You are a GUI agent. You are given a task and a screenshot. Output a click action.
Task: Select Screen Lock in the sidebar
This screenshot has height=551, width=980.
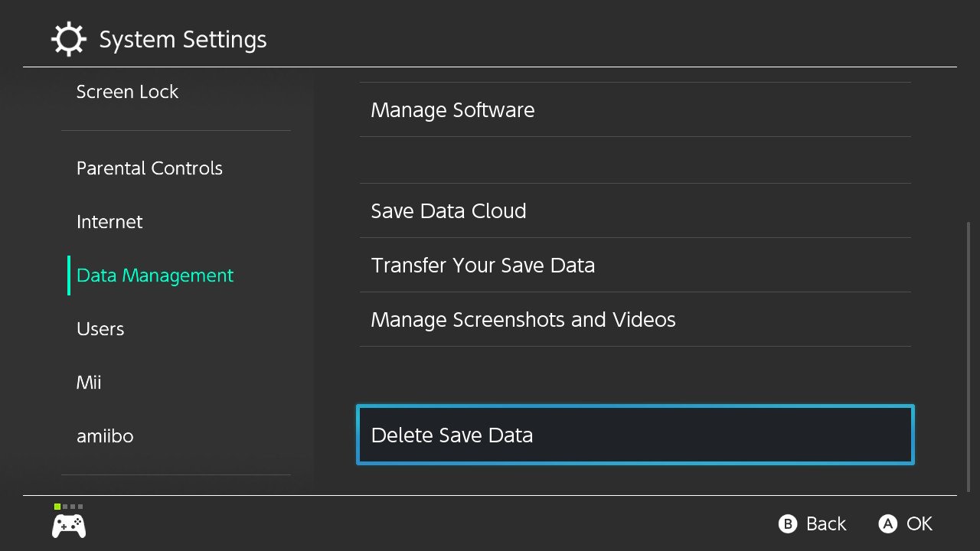click(x=127, y=92)
